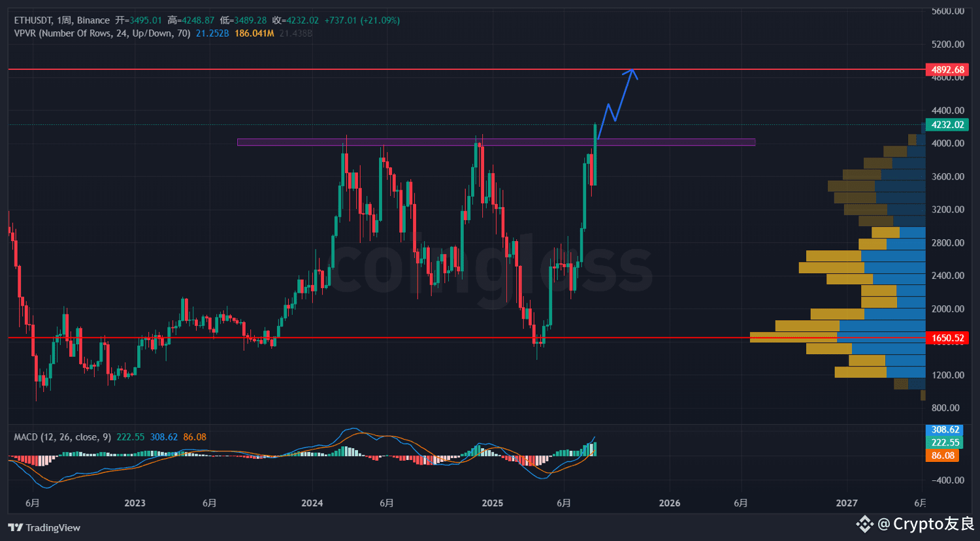Click the 1周 interval label

tap(65, 20)
